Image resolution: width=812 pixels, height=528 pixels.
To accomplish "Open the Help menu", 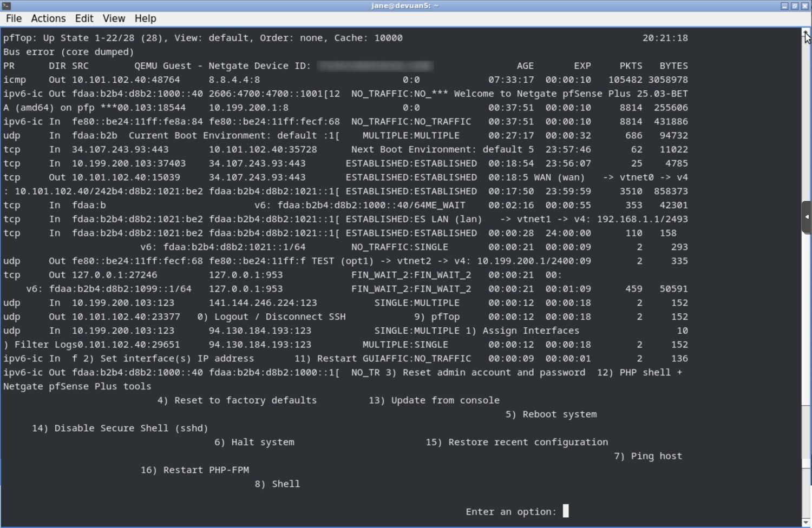I will [x=145, y=18].
